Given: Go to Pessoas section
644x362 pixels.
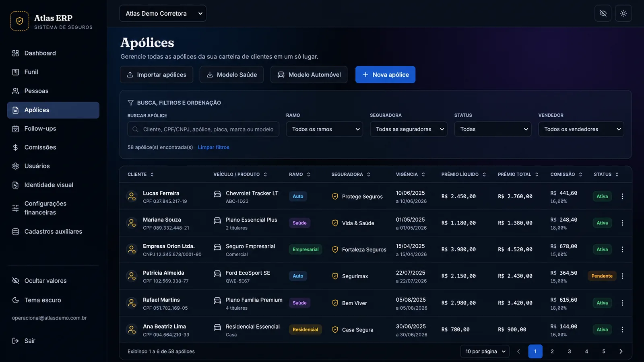Looking at the screenshot, I should (53, 91).
